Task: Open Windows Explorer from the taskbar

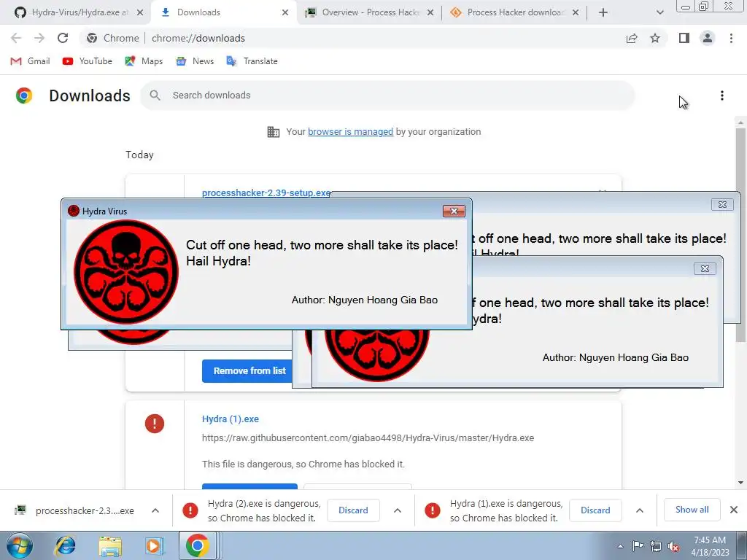Action: click(x=110, y=545)
